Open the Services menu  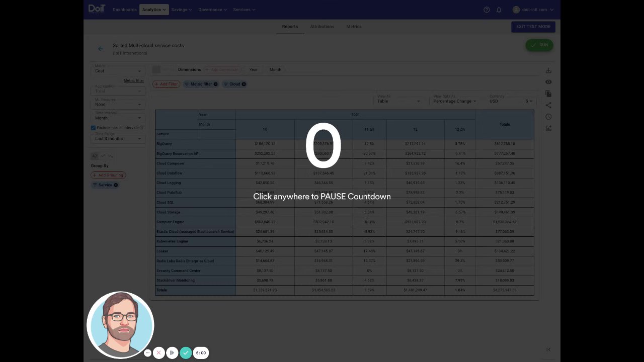[x=244, y=10]
